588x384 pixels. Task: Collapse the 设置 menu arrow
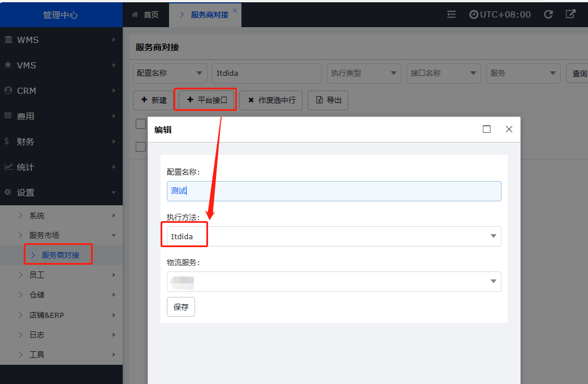(x=114, y=192)
